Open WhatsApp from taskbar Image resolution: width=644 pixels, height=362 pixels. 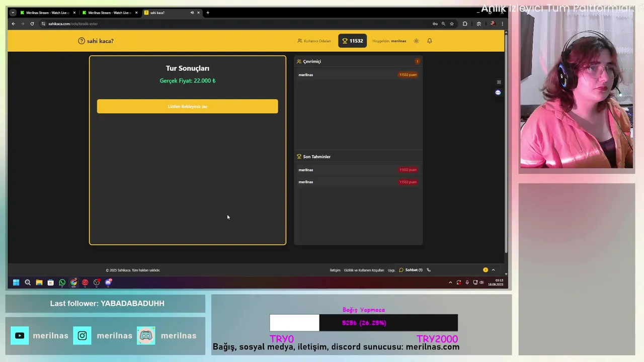pos(62,283)
